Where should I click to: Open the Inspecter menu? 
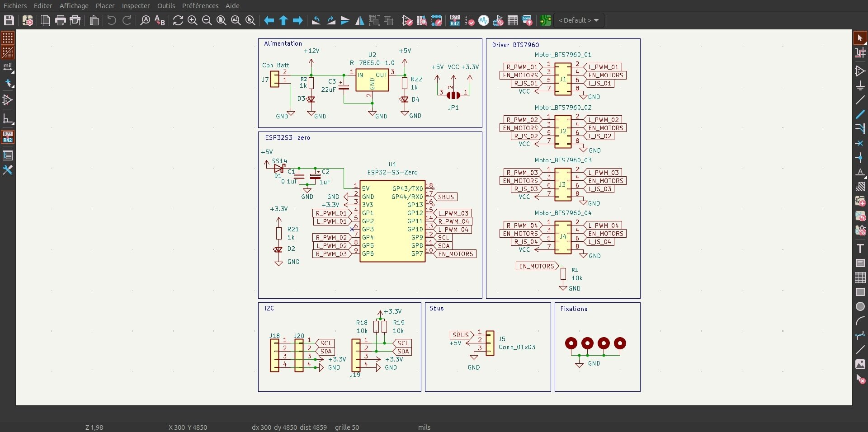point(136,6)
